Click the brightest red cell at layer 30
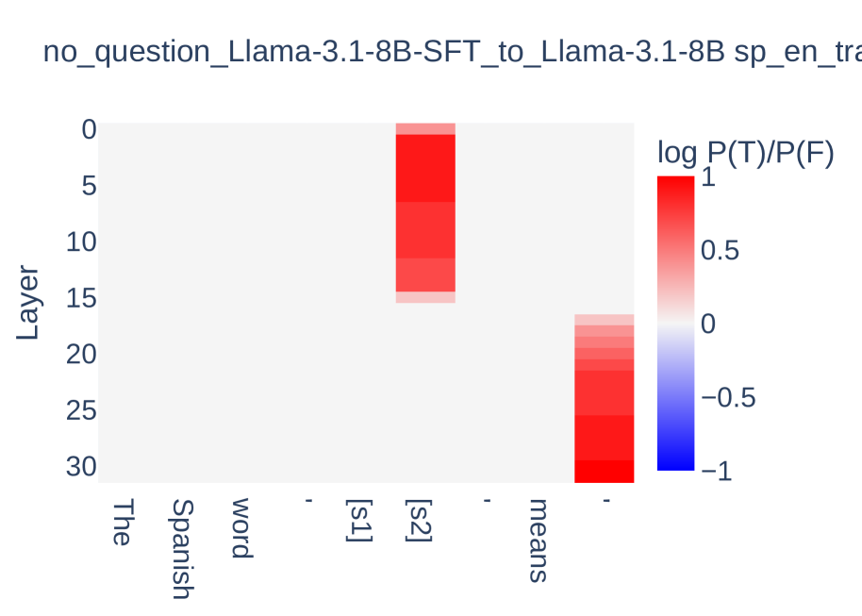 point(604,471)
